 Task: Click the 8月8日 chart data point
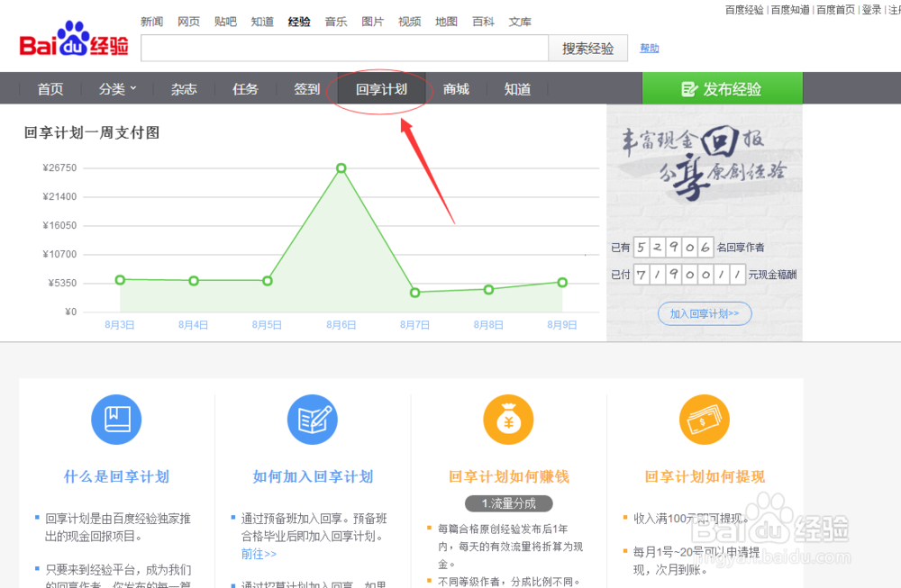click(488, 289)
